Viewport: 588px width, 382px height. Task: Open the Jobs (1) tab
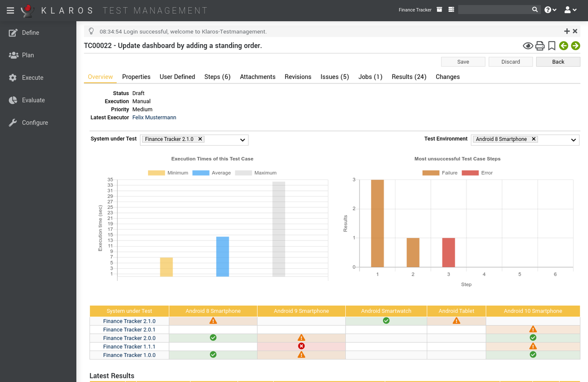pos(370,77)
